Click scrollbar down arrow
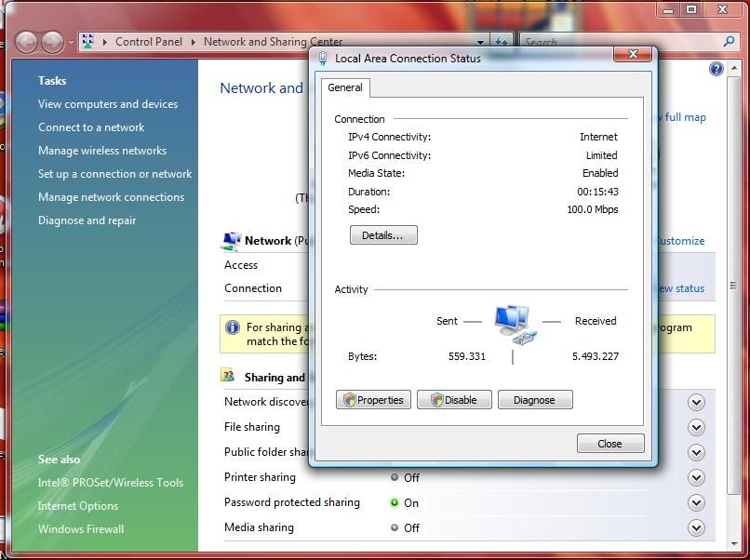750x560 pixels. [x=734, y=544]
